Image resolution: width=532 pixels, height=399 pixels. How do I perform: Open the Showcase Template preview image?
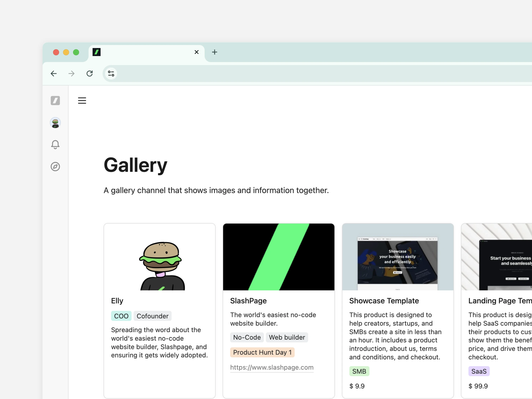coord(398,257)
